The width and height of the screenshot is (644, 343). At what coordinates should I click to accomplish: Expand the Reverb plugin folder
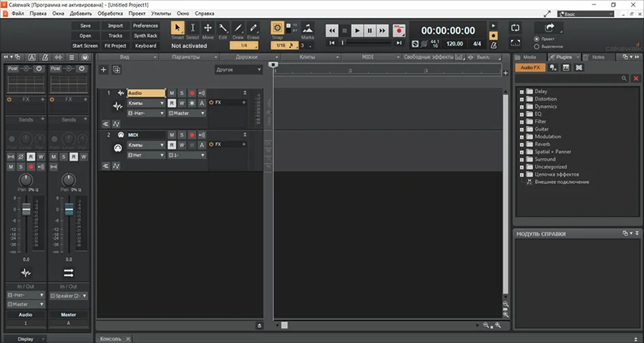pos(522,144)
